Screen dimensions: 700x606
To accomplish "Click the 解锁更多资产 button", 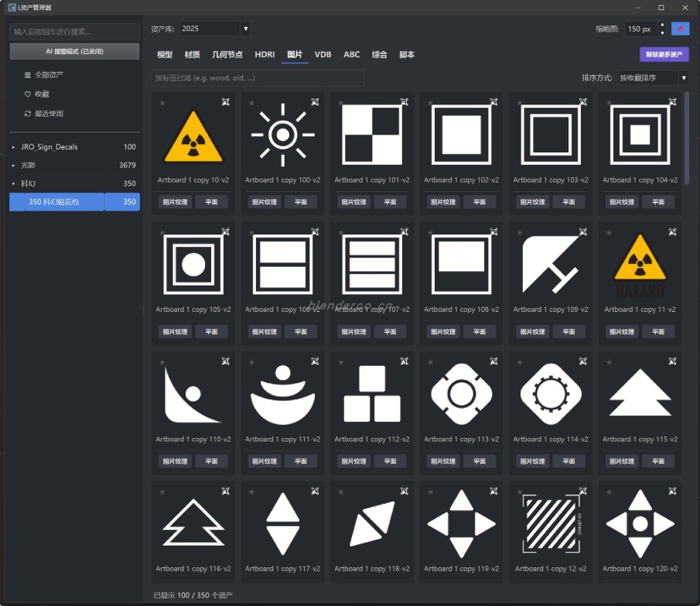I will (664, 54).
